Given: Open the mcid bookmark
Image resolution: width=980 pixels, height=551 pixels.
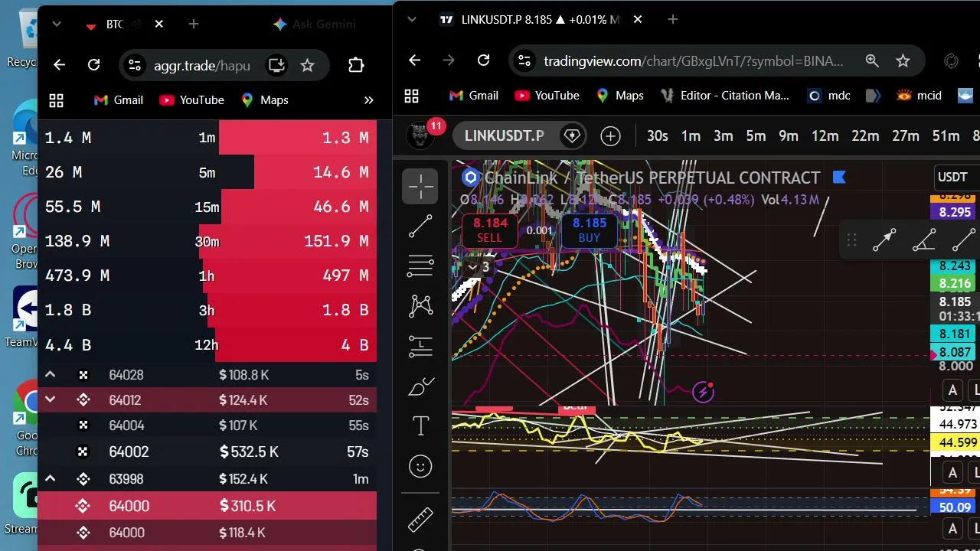Looking at the screenshot, I should (x=920, y=96).
